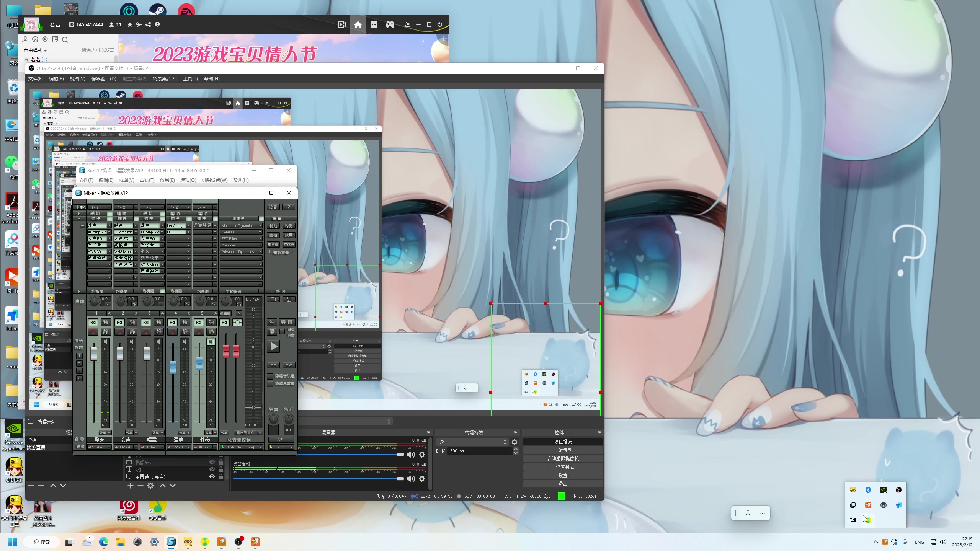Click 工作室模式 button in OBS
This screenshot has width=980, height=551.
563,467
